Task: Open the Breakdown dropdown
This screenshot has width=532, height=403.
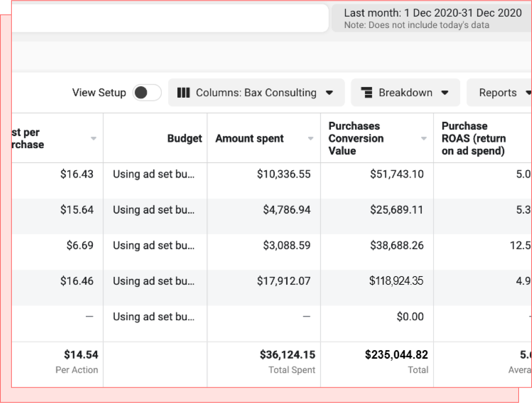Action: pos(405,93)
